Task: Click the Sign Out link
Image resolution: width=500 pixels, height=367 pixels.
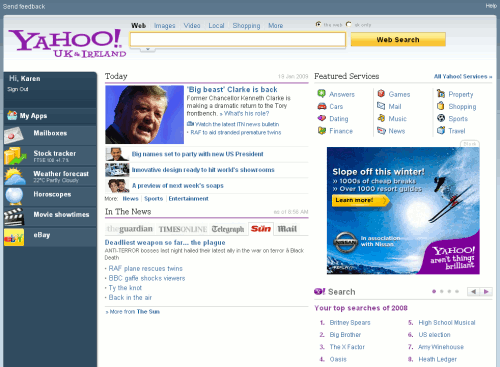Action: pyautogui.click(x=18, y=89)
